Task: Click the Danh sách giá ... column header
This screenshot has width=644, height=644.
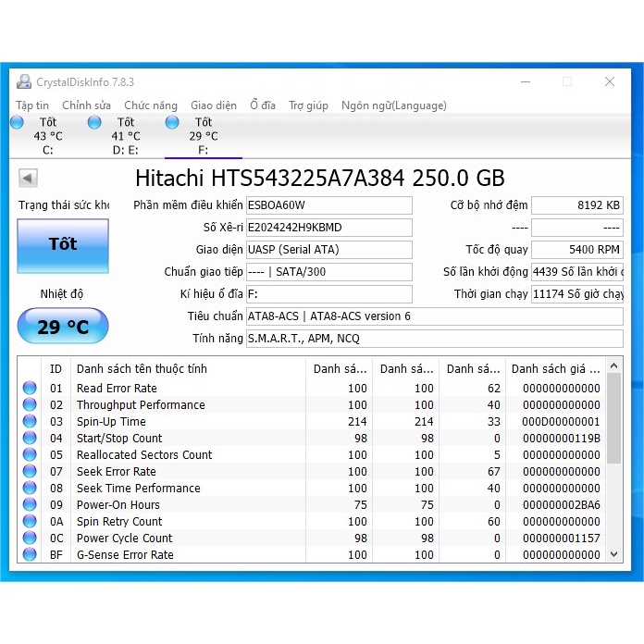Action: tap(556, 369)
